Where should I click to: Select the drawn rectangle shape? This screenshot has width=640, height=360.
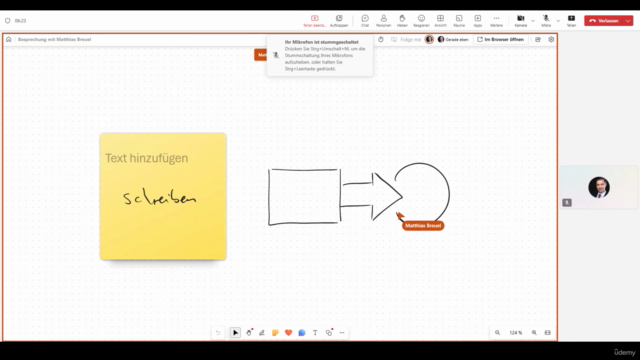304,197
